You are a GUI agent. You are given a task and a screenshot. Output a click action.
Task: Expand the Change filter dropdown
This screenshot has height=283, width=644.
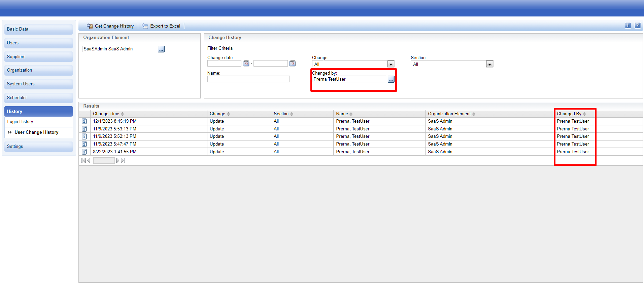(x=391, y=64)
